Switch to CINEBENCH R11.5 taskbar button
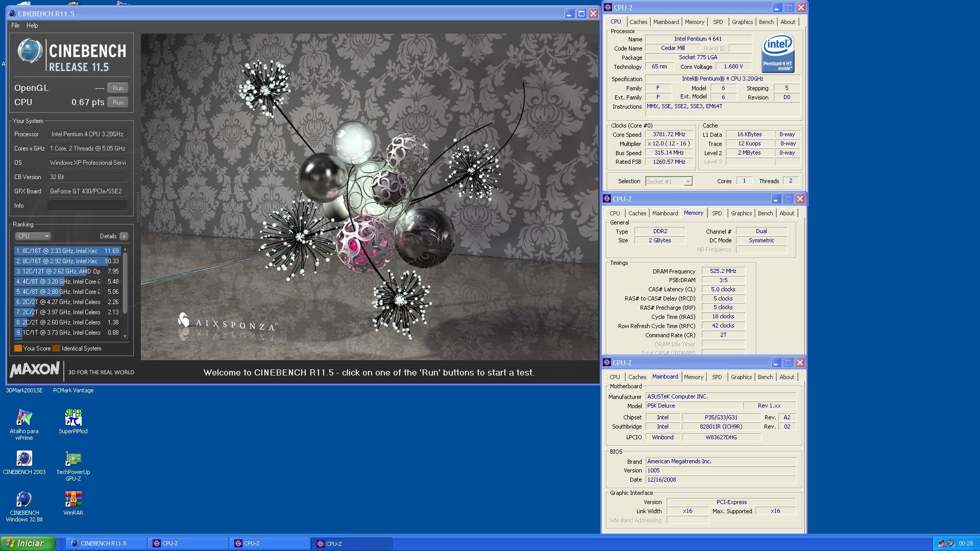Image resolution: width=980 pixels, height=551 pixels. click(107, 543)
